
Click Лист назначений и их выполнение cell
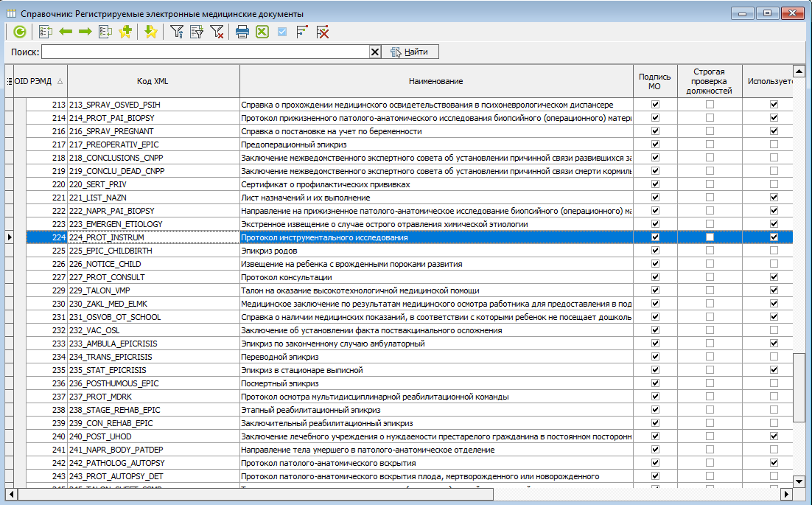(436, 198)
